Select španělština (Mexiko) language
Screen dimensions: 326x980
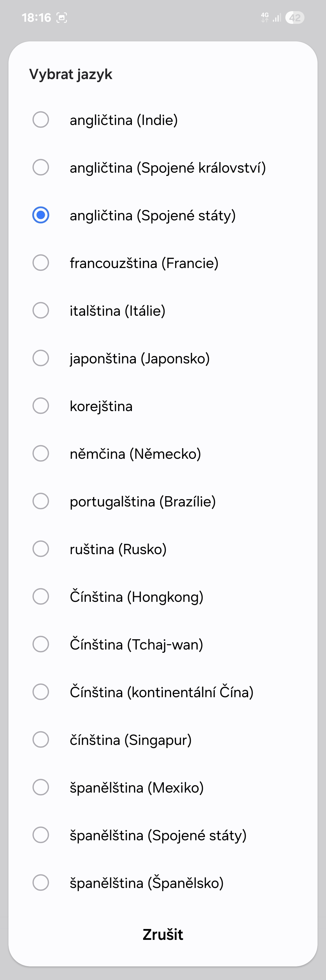41,787
